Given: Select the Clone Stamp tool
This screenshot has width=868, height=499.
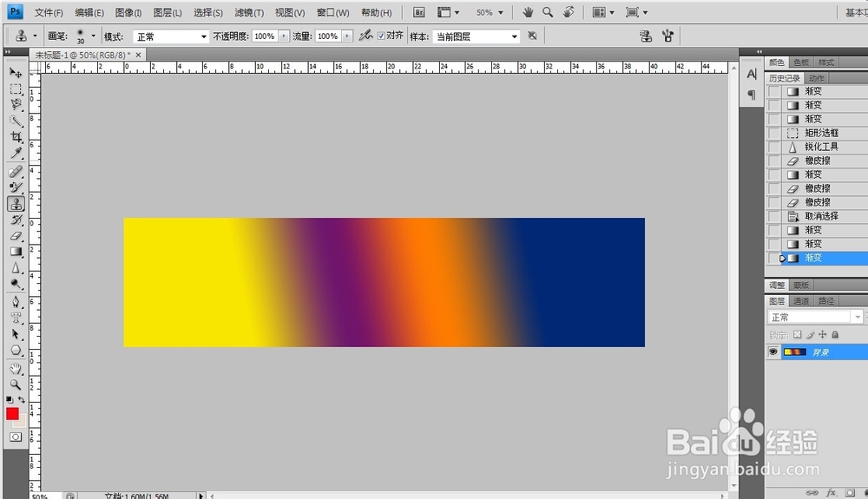Looking at the screenshot, I should [x=16, y=204].
